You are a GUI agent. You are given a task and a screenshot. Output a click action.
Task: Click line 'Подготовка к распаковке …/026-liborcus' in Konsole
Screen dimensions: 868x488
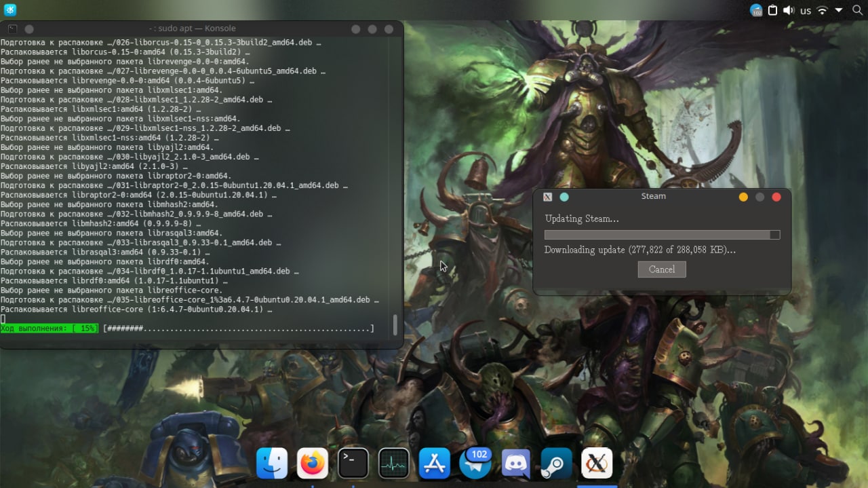[x=161, y=43]
